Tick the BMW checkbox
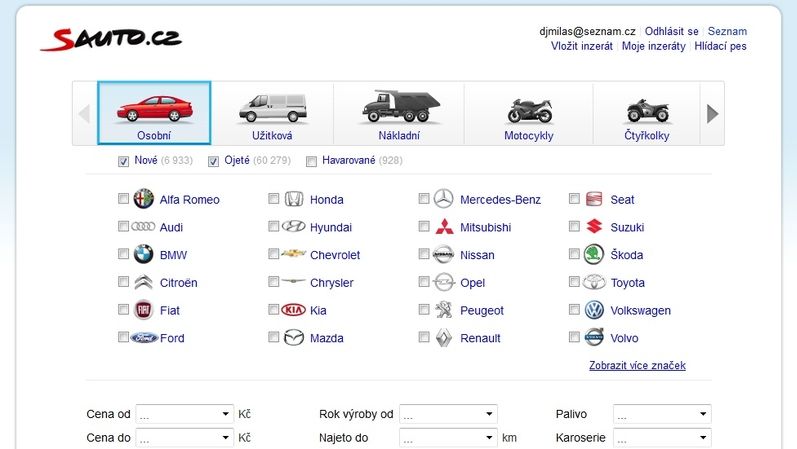Viewport: 797px width, 449px height. pos(124,253)
